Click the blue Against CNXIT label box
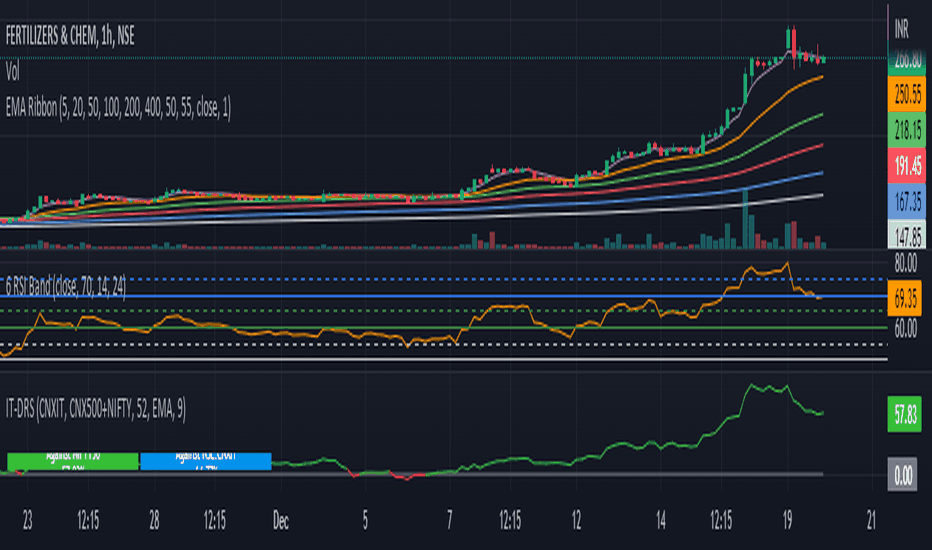This screenshot has width=932, height=550. coord(206,461)
